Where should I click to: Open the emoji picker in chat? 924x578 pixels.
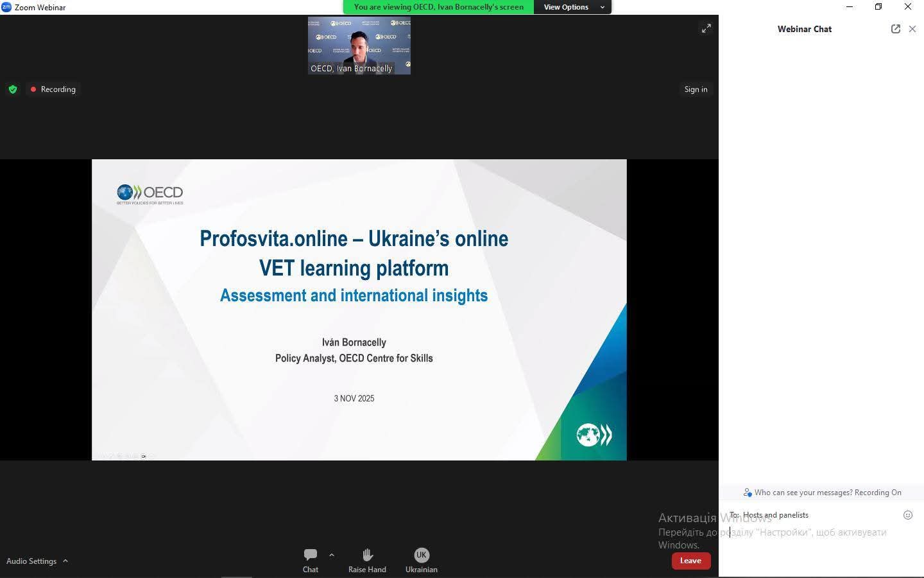(x=907, y=515)
